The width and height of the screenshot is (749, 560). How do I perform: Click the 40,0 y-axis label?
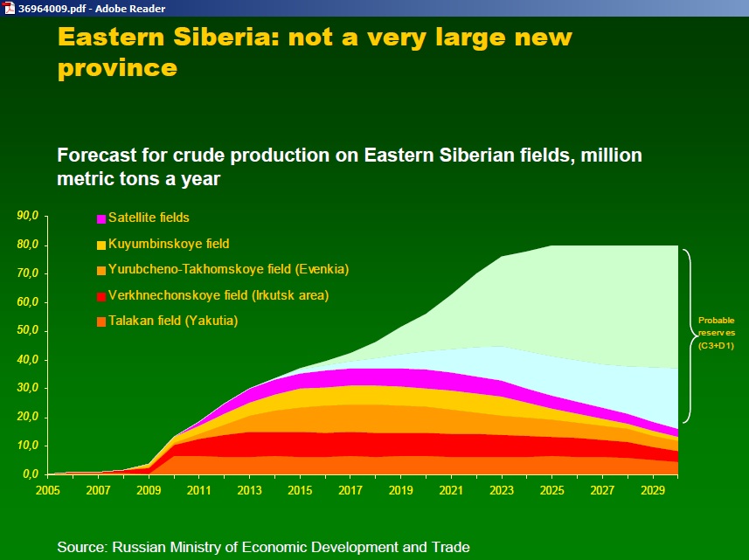click(28, 359)
